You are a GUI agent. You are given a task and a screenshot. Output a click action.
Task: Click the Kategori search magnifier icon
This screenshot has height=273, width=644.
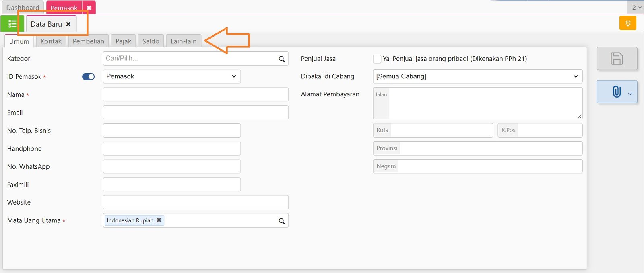pos(282,59)
